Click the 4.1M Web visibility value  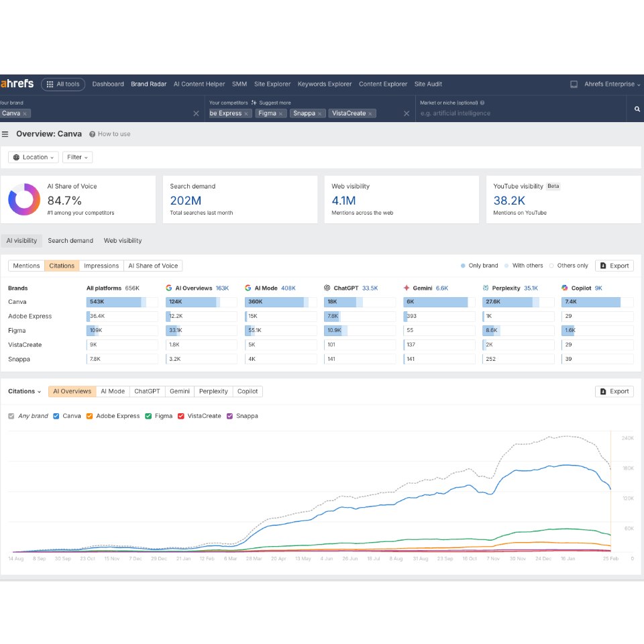coord(343,201)
